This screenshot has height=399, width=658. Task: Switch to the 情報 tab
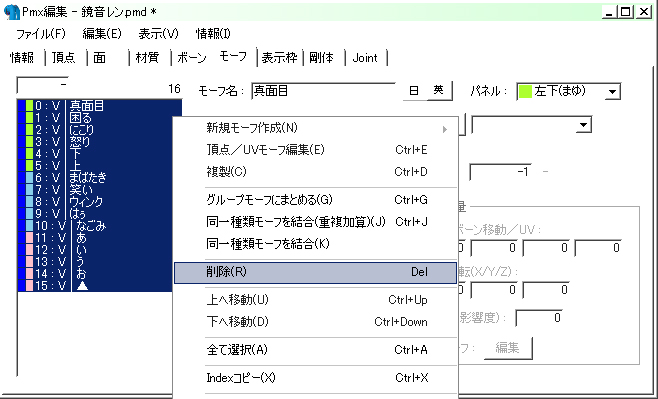22,57
